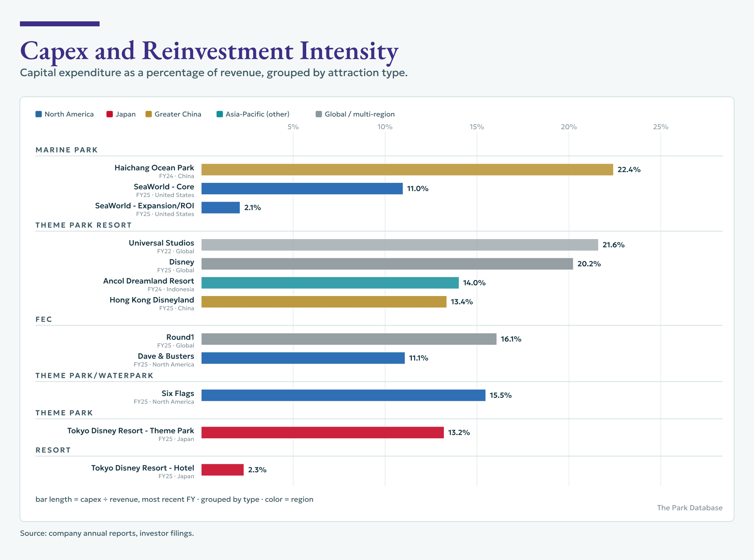Click the '10%' axis tick label
Viewport: 754px width, 560px height.
point(385,127)
